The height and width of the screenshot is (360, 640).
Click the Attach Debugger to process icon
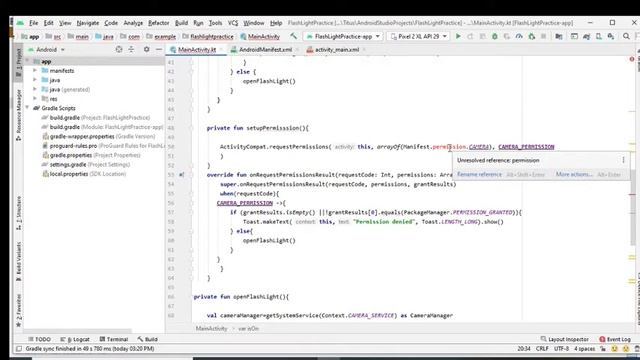531,36
